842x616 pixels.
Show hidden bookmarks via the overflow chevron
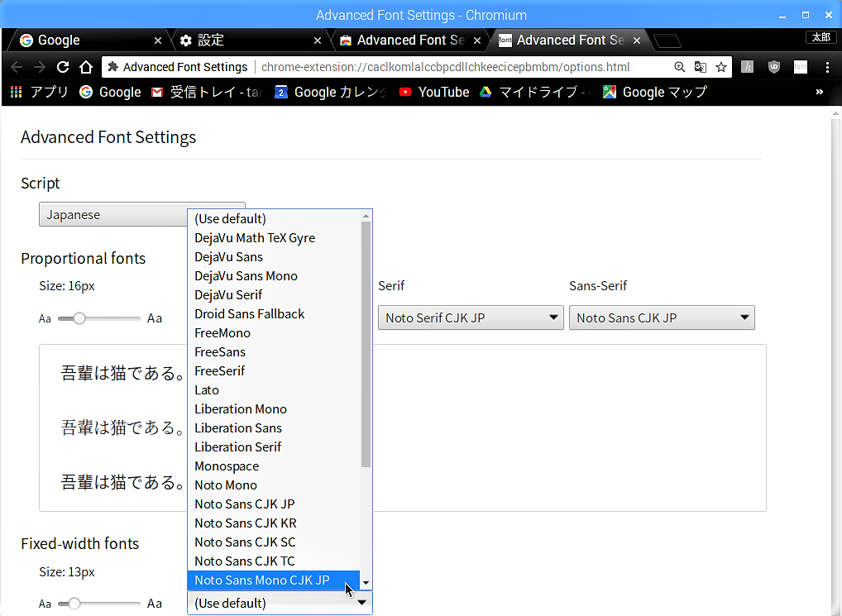click(820, 92)
